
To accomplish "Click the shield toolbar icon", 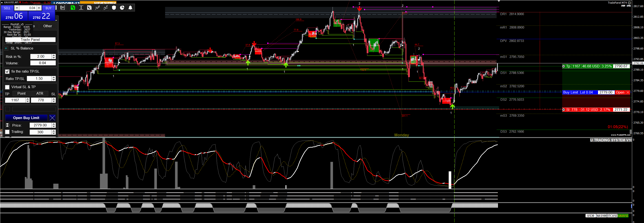I will [x=114, y=8].
